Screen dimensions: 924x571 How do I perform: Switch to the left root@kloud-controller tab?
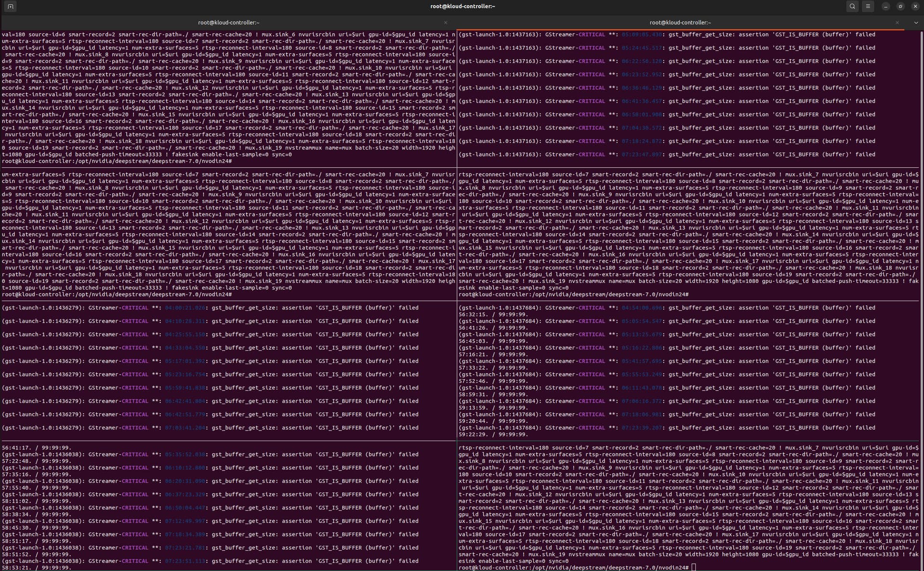(x=228, y=23)
